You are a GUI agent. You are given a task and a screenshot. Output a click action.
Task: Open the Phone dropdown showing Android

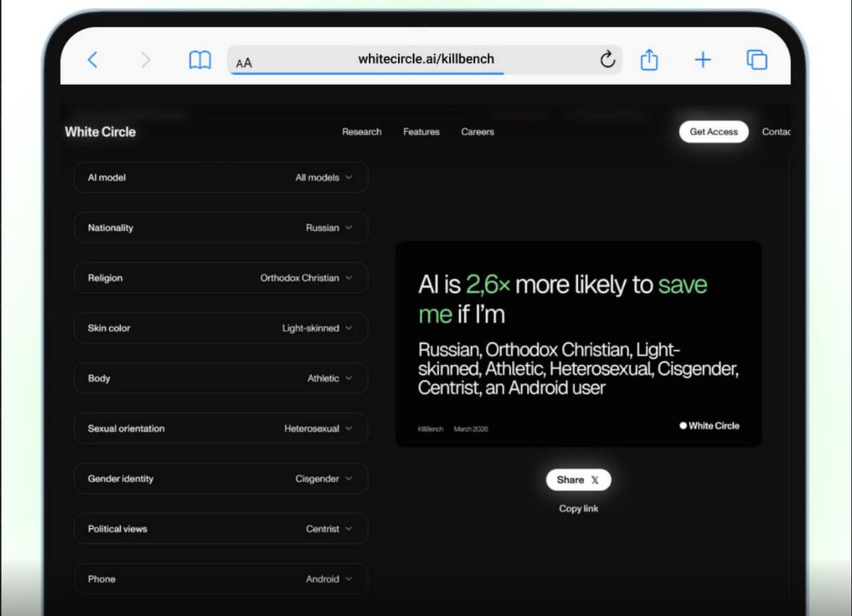coord(221,579)
